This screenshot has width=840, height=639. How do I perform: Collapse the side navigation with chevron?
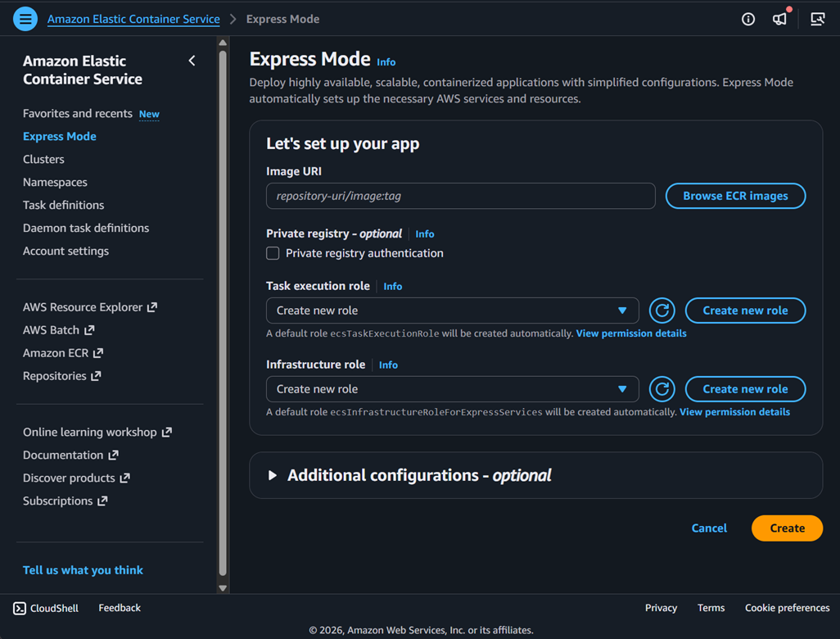[192, 61]
